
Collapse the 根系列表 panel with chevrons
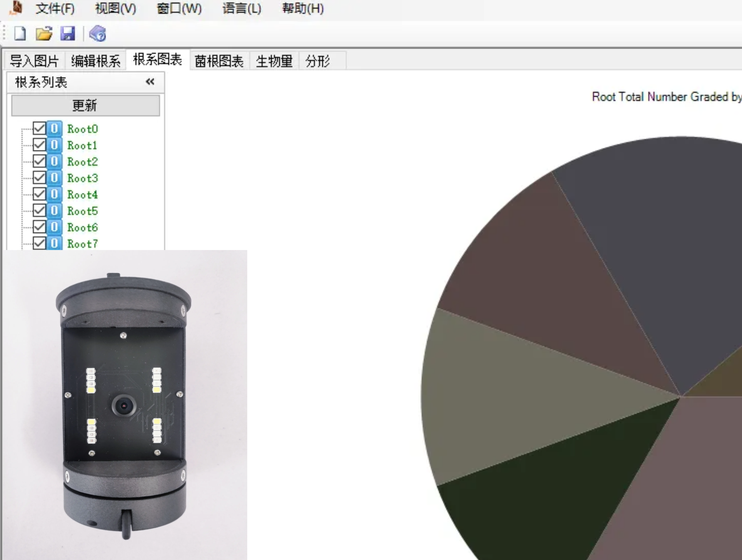150,82
